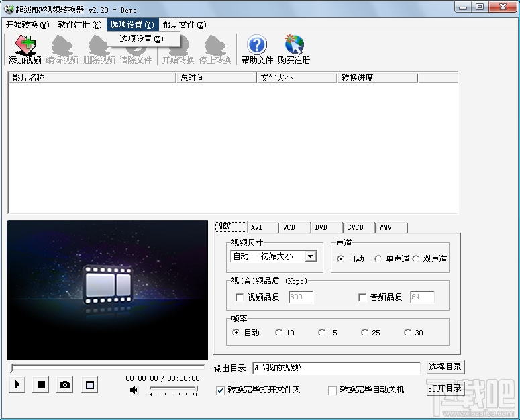The height and width of the screenshot is (420, 520).
Task: Switch to the DVD tab
Action: [327, 227]
